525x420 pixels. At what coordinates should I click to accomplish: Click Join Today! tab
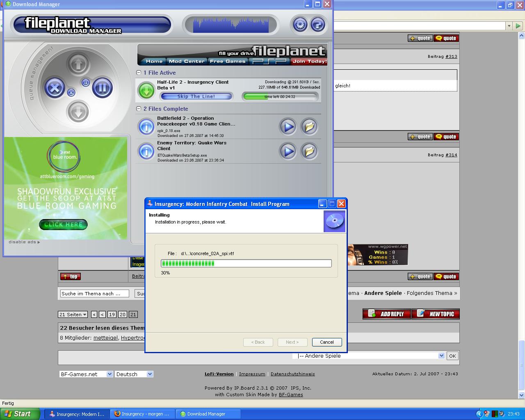pos(309,61)
